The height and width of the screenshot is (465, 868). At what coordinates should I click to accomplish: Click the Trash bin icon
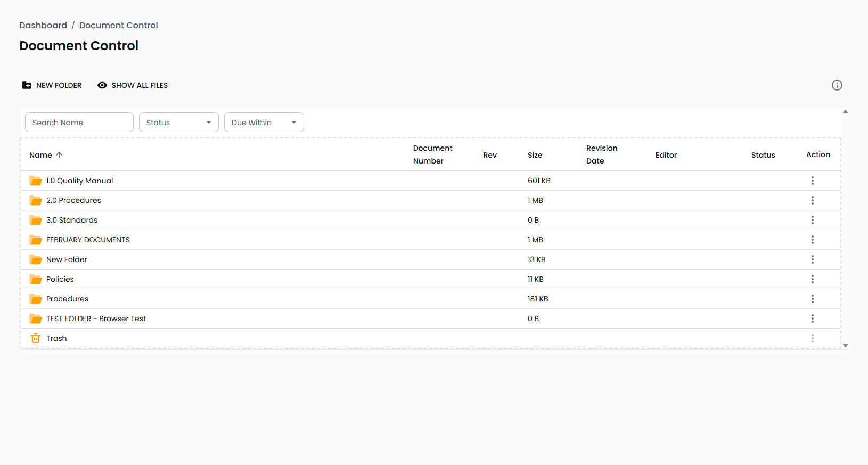tap(36, 338)
